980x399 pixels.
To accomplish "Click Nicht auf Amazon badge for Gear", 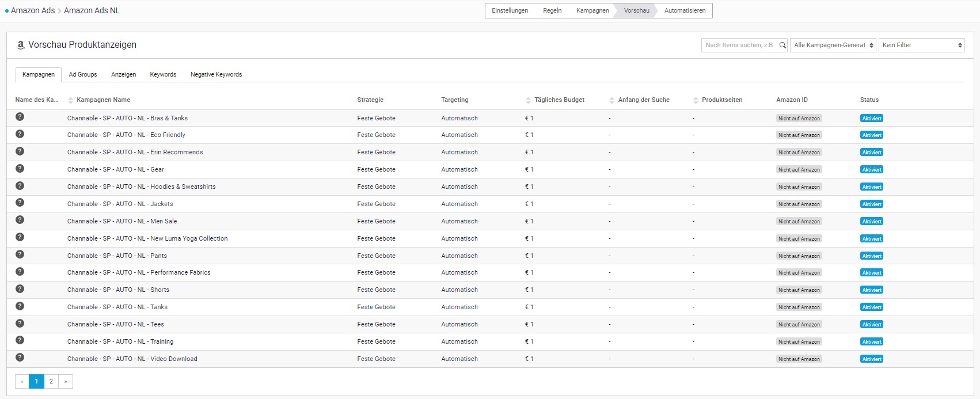I will click(x=799, y=169).
